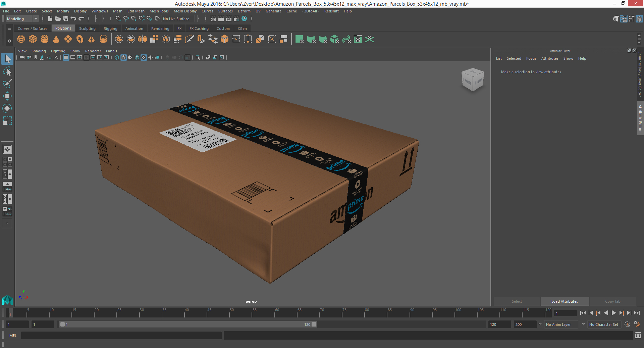Open the viewport Renderer menu
The height and width of the screenshot is (348, 644).
93,51
